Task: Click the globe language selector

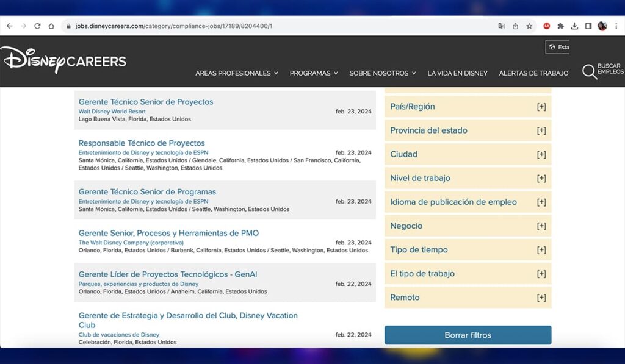Action: (x=557, y=47)
